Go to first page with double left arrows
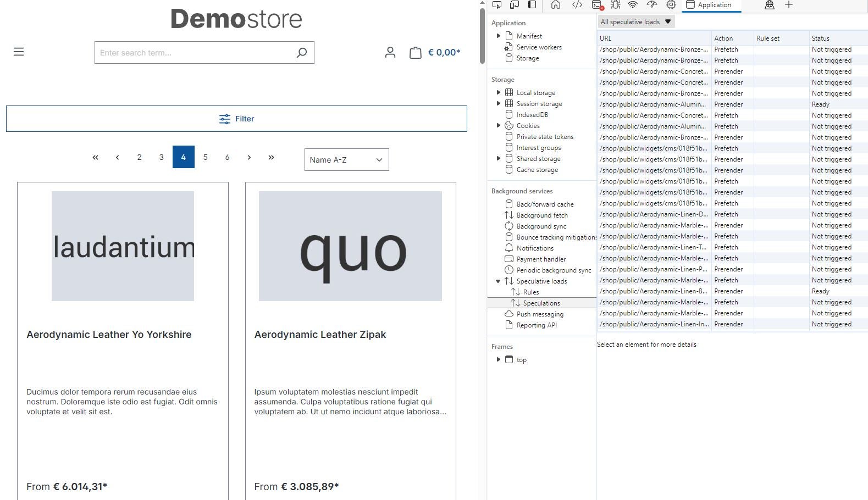 [96, 157]
